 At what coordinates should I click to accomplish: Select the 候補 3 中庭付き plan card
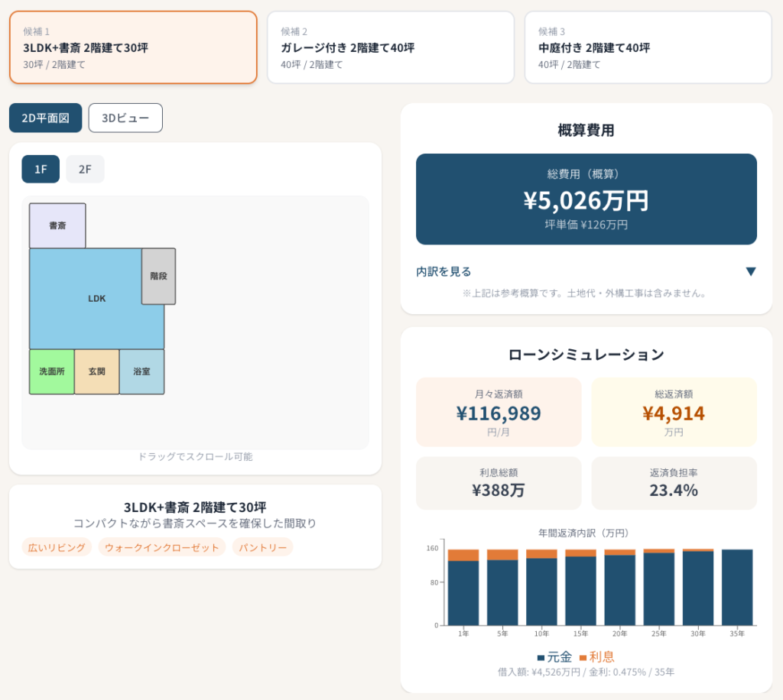coord(648,47)
